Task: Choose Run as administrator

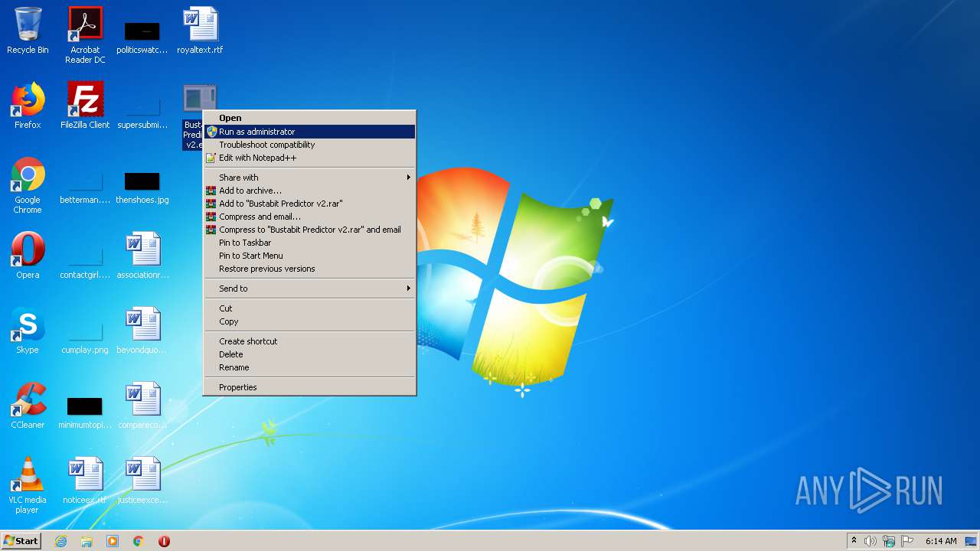Action: (x=309, y=132)
